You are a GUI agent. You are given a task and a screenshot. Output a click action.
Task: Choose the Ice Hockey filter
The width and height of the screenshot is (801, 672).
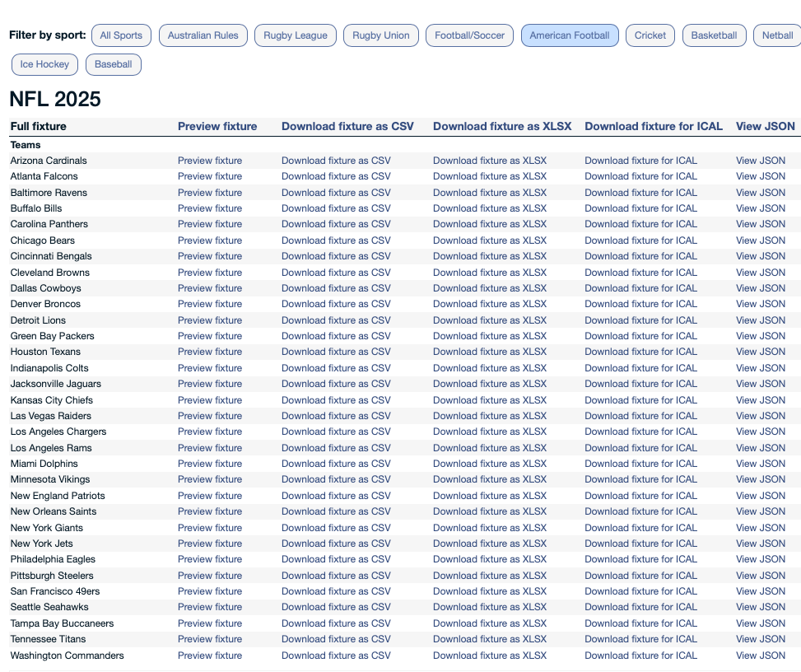tap(44, 64)
